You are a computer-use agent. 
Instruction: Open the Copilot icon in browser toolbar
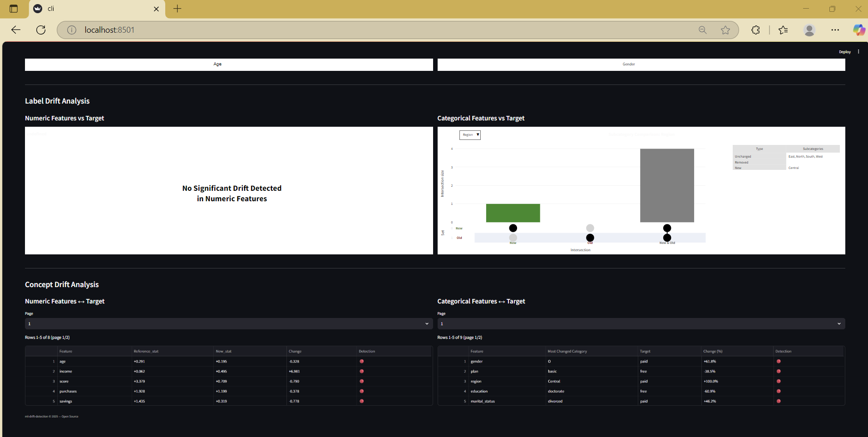click(x=858, y=30)
